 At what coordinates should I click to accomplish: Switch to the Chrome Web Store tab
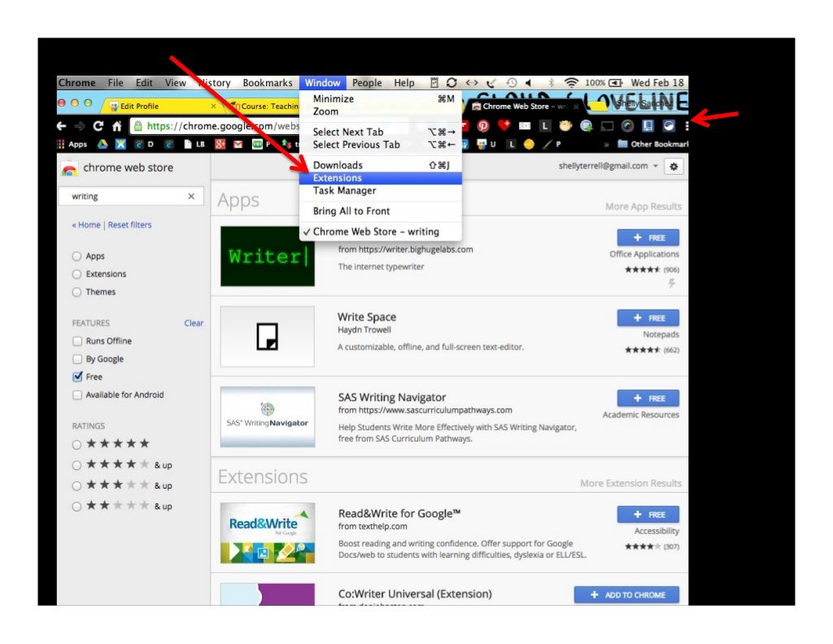pos(525,107)
